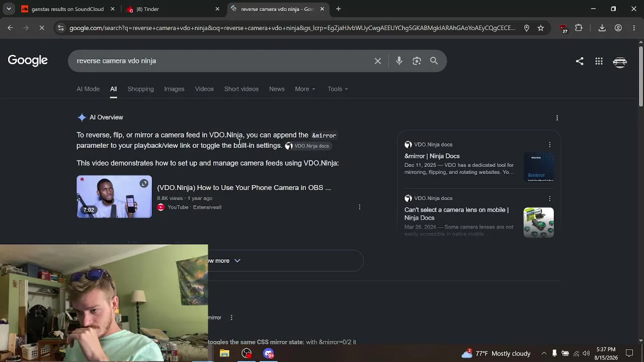The height and width of the screenshot is (362, 644).
Task: Open the Tools dropdown
Action: pyautogui.click(x=338, y=89)
